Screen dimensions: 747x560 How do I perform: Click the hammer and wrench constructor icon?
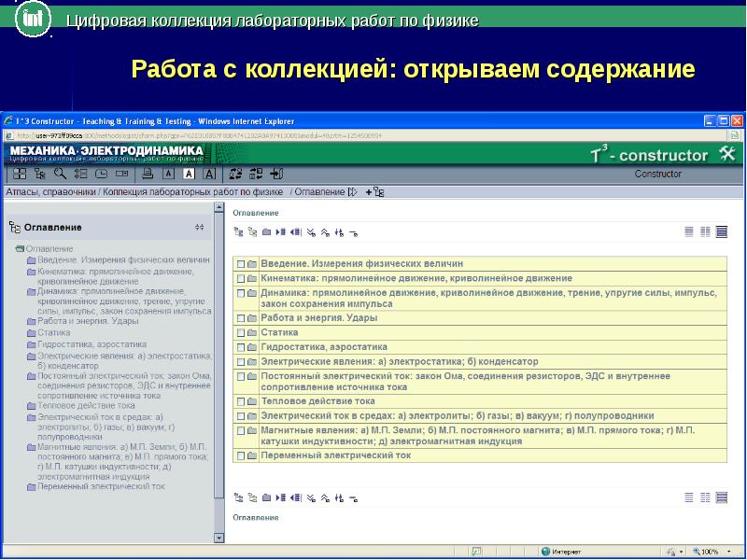pyautogui.click(x=729, y=154)
